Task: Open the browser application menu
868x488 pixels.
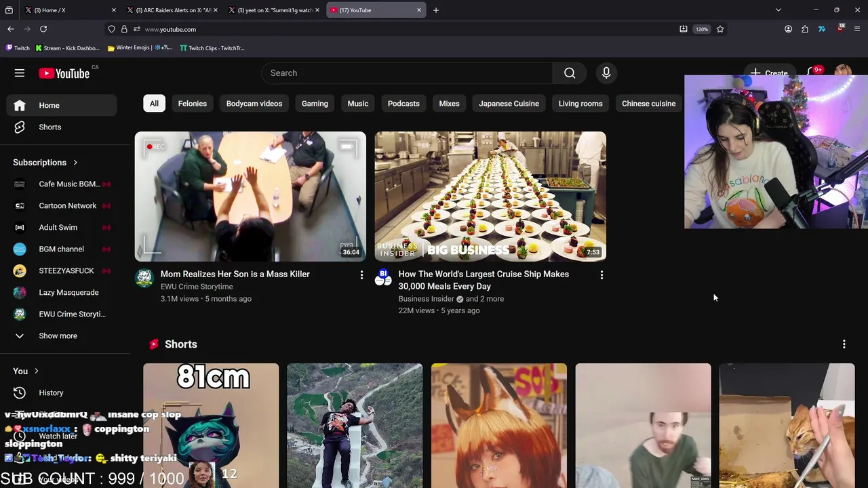Action: pos(857,29)
